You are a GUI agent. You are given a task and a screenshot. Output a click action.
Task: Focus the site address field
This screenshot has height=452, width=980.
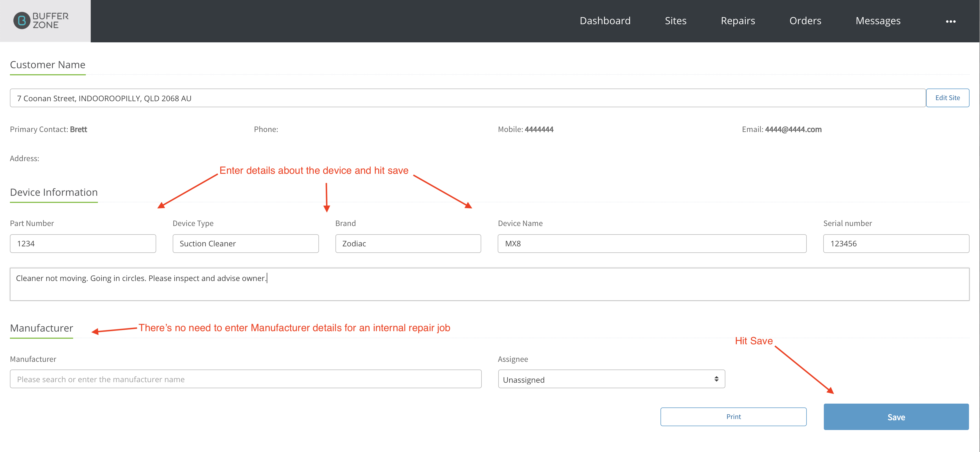(467, 98)
